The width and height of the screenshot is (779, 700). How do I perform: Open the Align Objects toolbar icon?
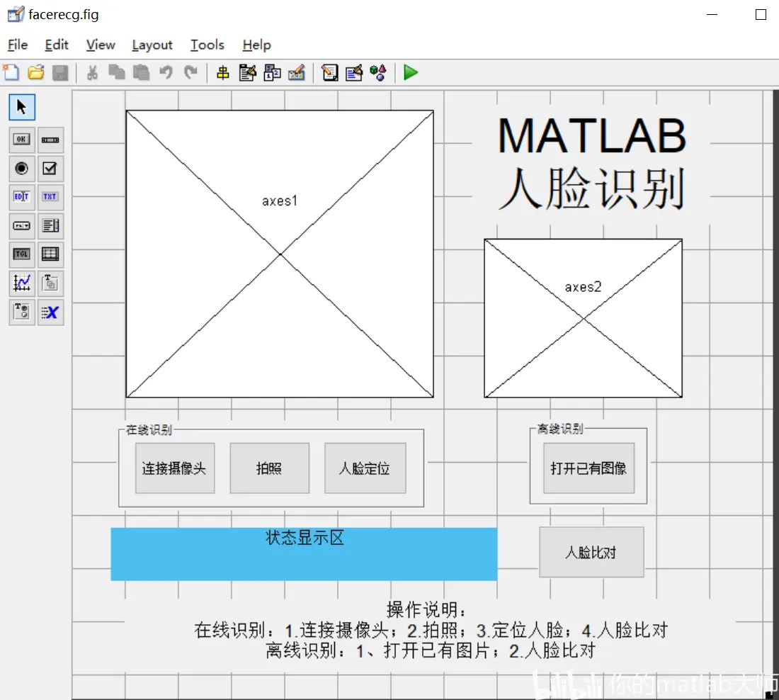223,73
